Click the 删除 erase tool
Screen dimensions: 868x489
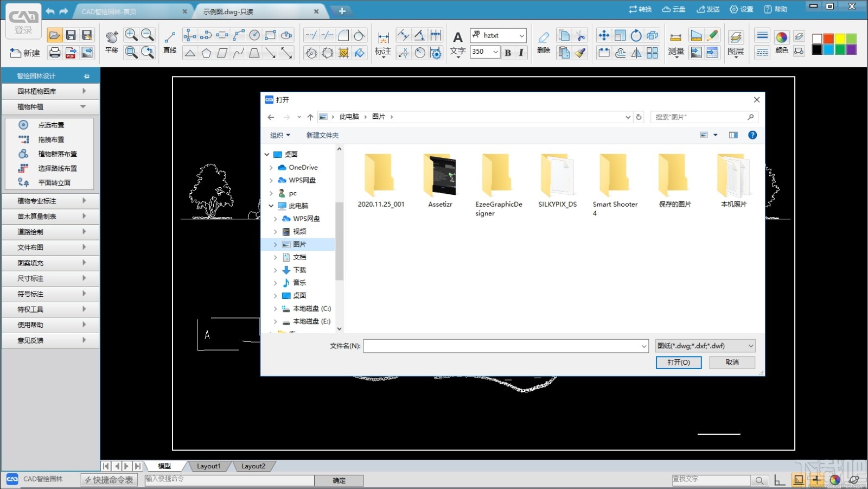(x=543, y=43)
